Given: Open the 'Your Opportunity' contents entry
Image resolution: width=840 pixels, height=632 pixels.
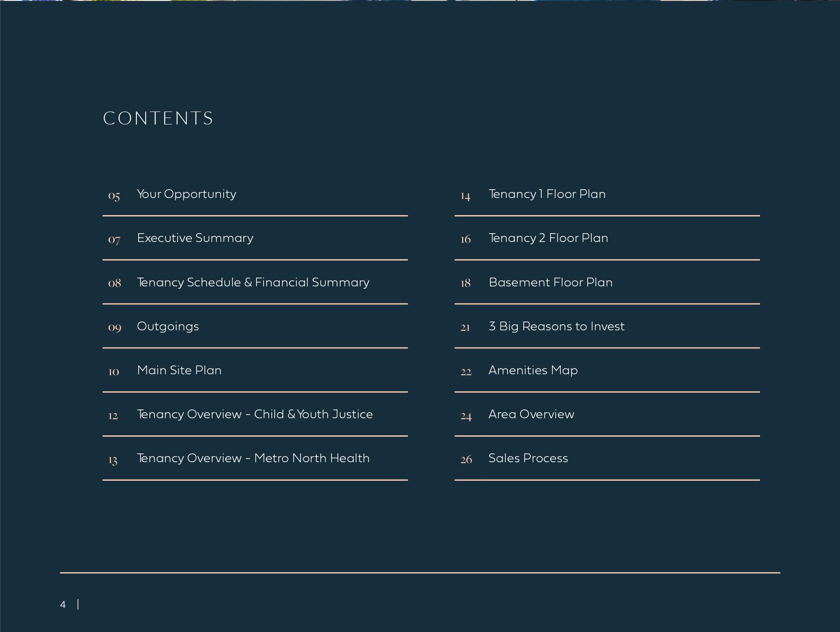Looking at the screenshot, I should pos(186,194).
